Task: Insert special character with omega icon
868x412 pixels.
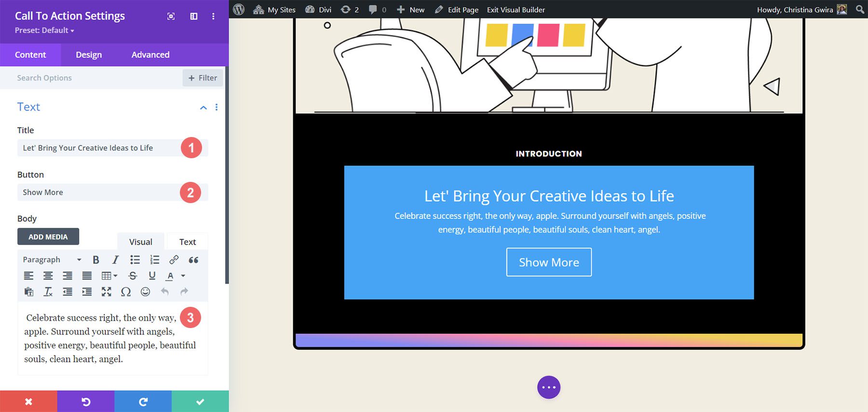Action: click(x=126, y=292)
